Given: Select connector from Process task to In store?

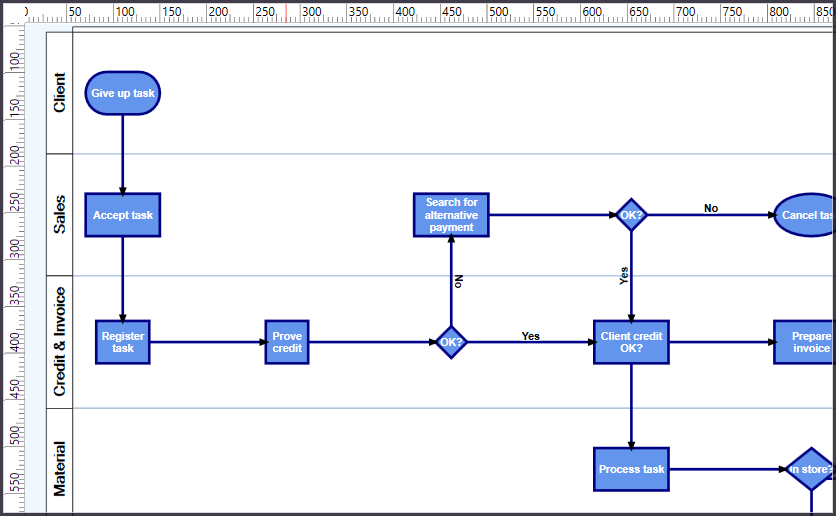Looking at the screenshot, I should [728, 469].
